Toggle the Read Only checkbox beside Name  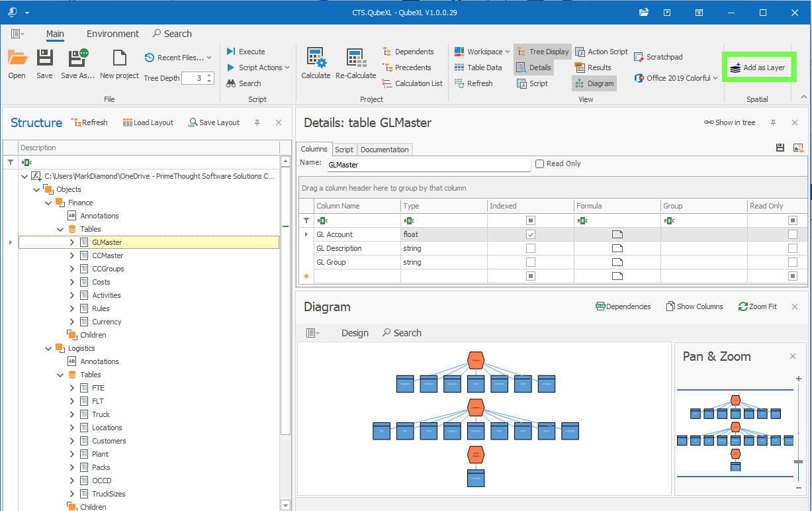point(540,163)
